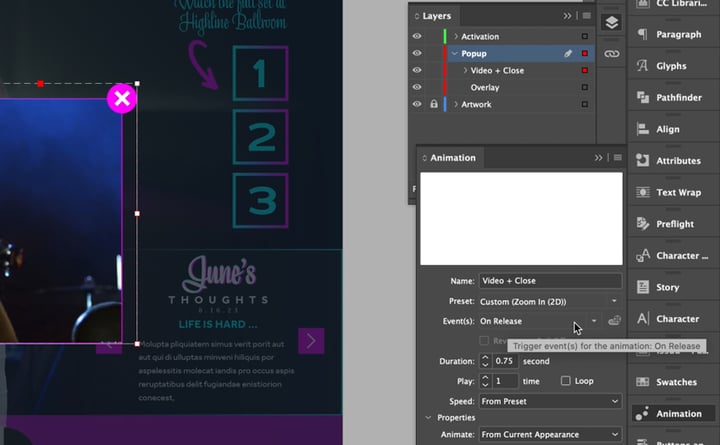Click the number 3 video button
This screenshot has width=720, height=445.
(x=260, y=201)
